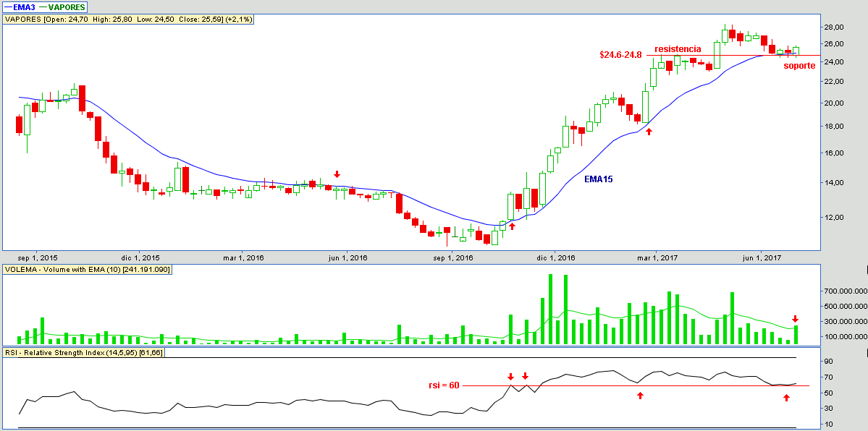Click the 'dic 1, 2015' date label

tap(140, 258)
